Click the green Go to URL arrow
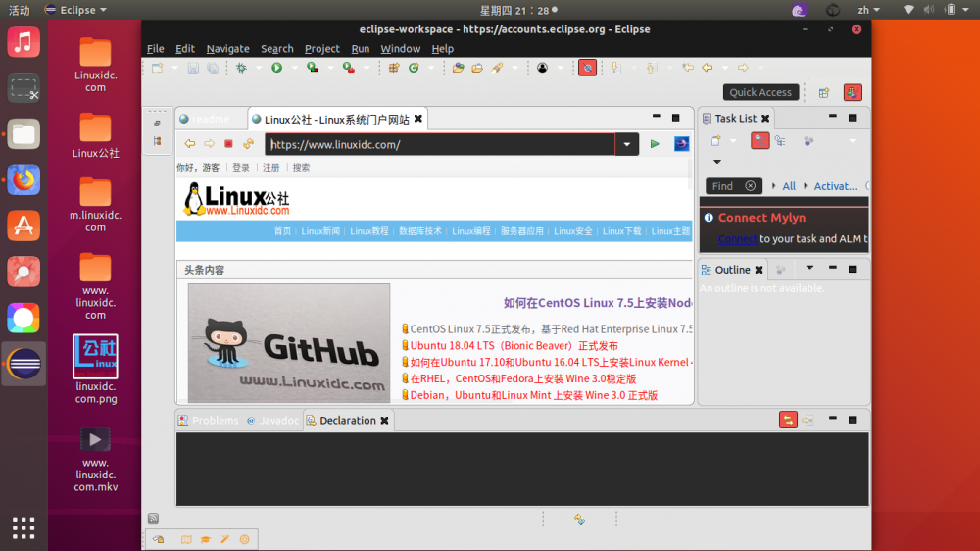The image size is (980, 551). coord(655,144)
